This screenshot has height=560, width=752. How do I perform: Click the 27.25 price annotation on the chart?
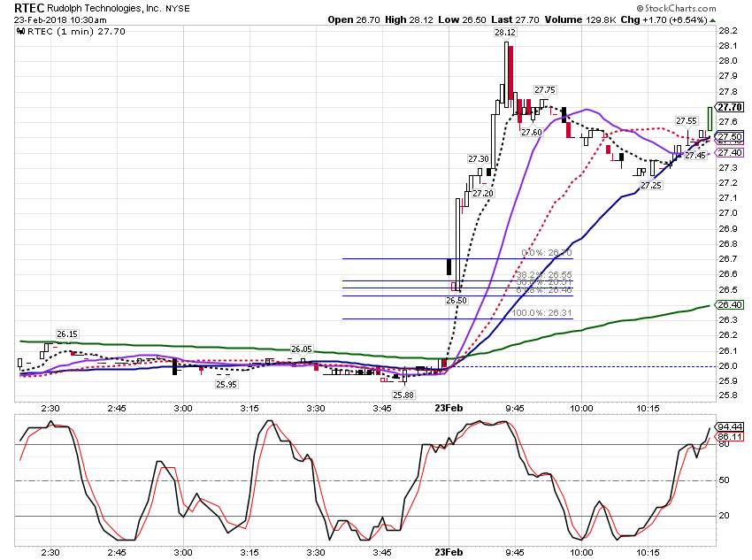pyautogui.click(x=651, y=186)
